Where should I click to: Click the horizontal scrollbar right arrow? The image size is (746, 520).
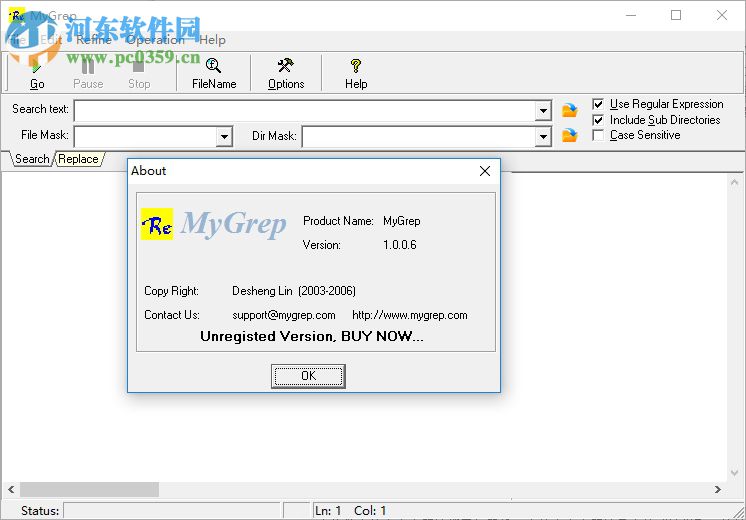coord(718,489)
